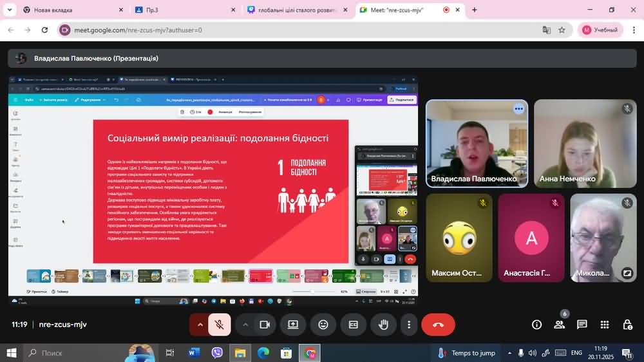Open the emoji reactions icon
644x362 pixels.
click(x=323, y=325)
